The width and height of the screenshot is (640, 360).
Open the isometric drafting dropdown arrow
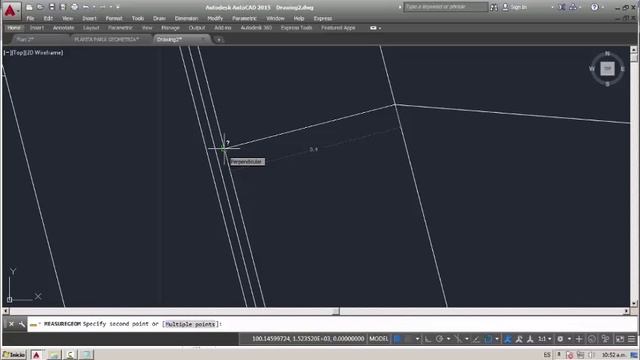pyautogui.click(x=467, y=339)
